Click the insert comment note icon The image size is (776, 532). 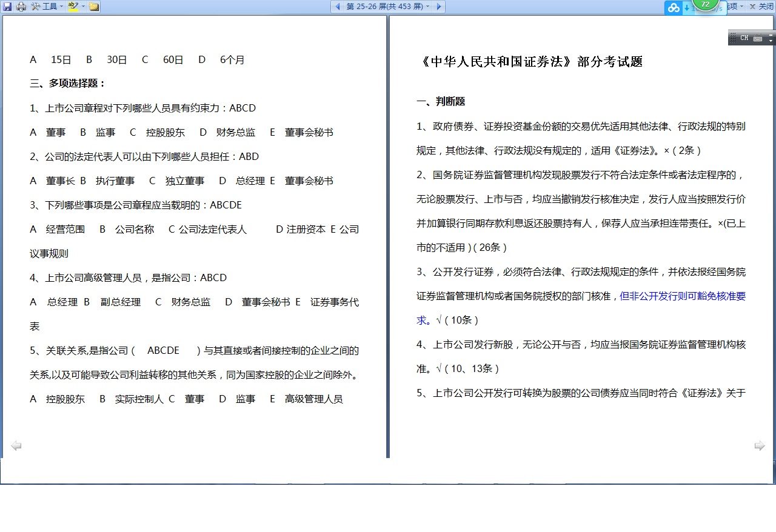click(94, 7)
